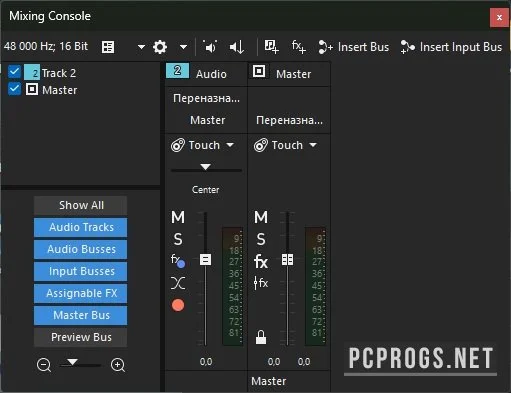511x393 pixels.
Task: Open Track FX on Audio channel
Action: click(x=178, y=261)
